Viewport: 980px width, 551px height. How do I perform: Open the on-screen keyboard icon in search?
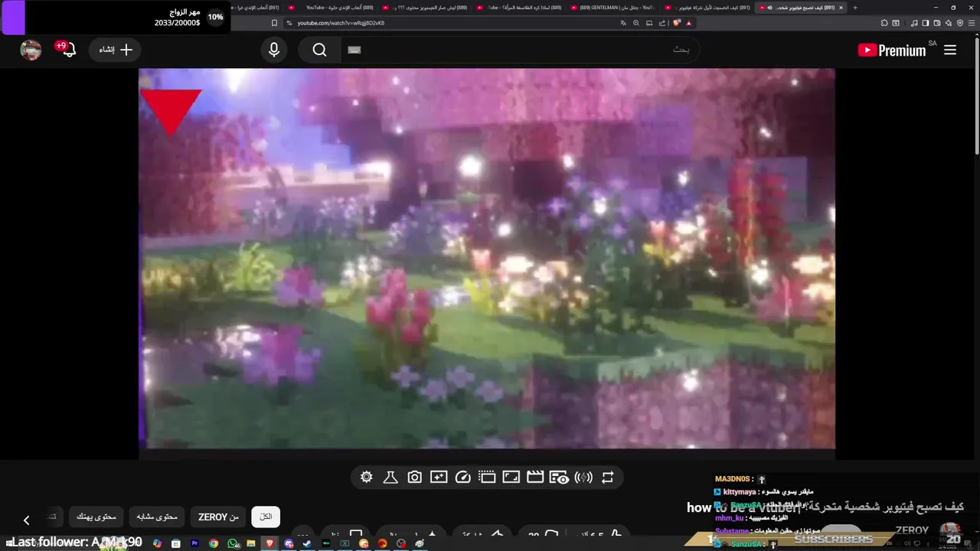[354, 50]
